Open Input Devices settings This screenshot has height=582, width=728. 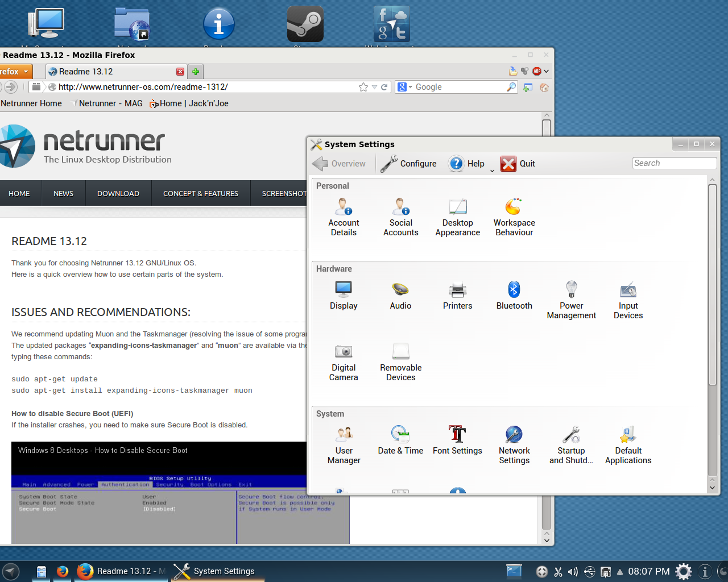(628, 300)
